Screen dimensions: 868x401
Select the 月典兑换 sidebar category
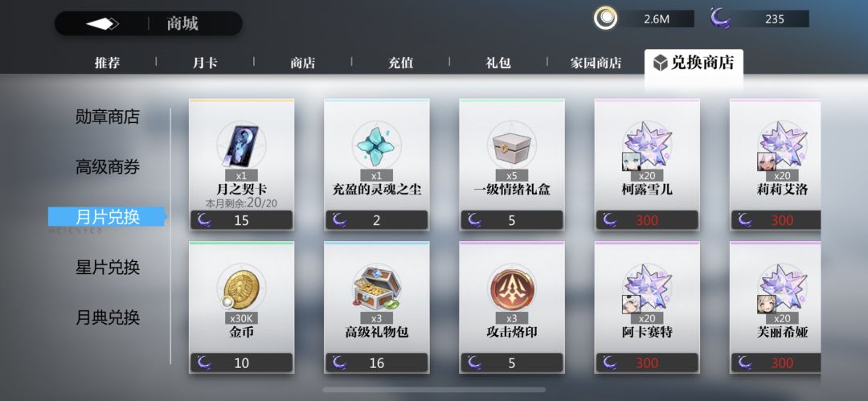click(108, 318)
